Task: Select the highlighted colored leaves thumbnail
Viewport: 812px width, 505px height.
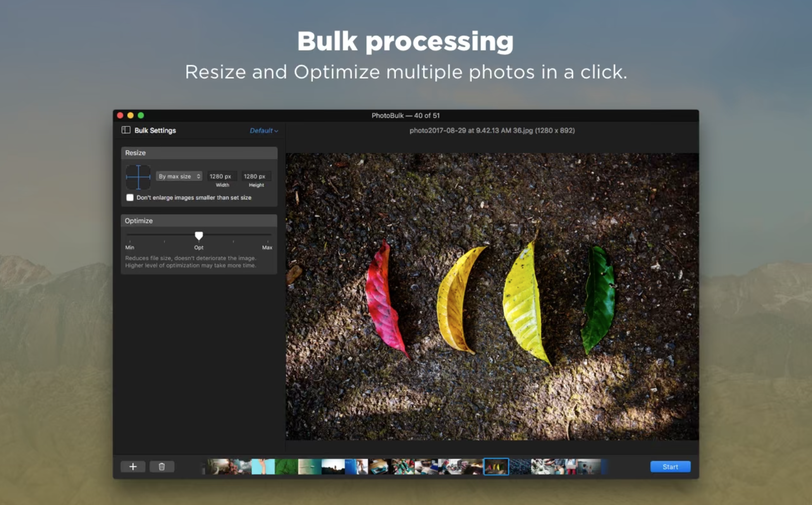Action: point(496,467)
